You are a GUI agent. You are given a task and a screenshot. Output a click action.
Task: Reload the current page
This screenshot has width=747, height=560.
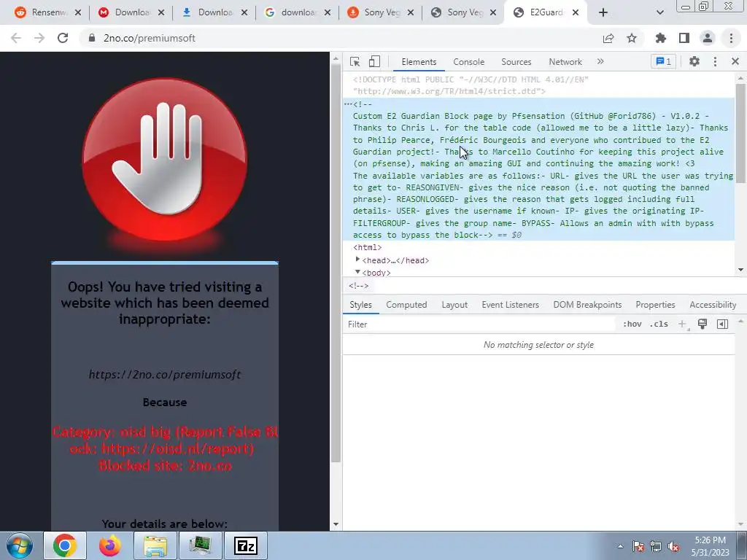pyautogui.click(x=63, y=38)
